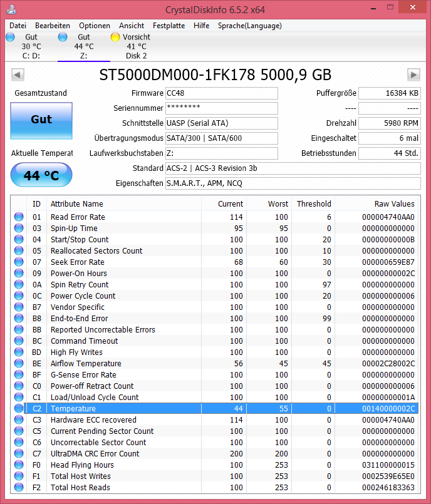Click the Eigenschaften field S.M.A.R.T., APM, NCQ
Screen dimensions: 431x504
tap(293, 183)
